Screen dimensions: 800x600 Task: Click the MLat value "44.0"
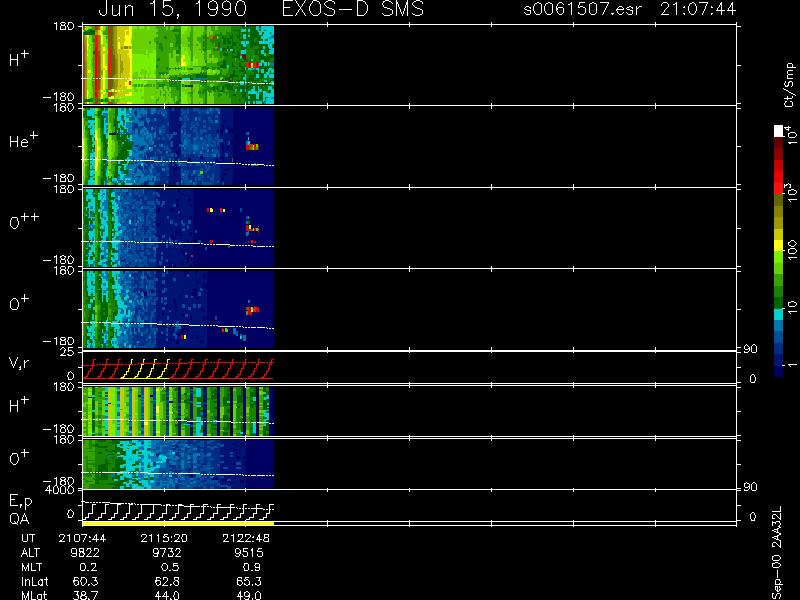[x=167, y=595]
